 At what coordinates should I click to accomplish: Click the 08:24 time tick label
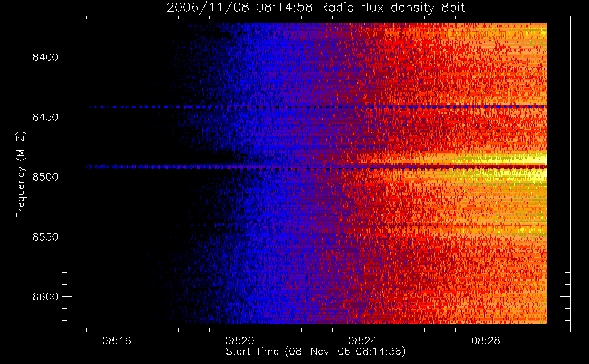pos(363,341)
